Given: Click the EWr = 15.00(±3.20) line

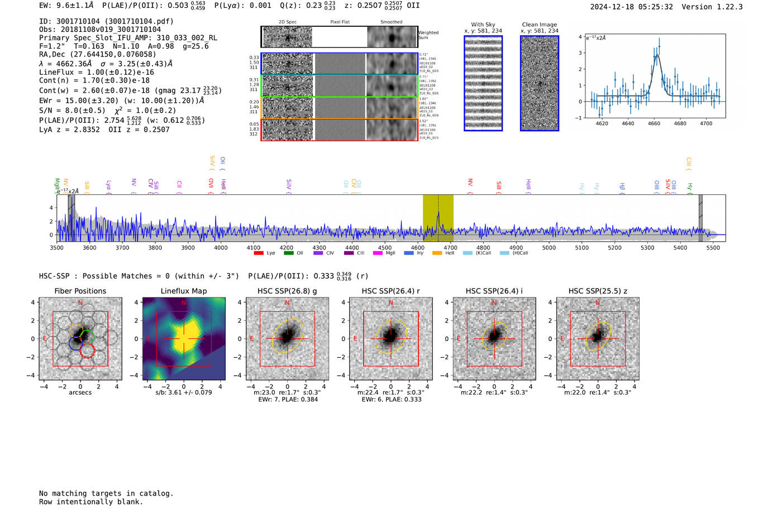Looking at the screenshot, I should pos(122,100).
